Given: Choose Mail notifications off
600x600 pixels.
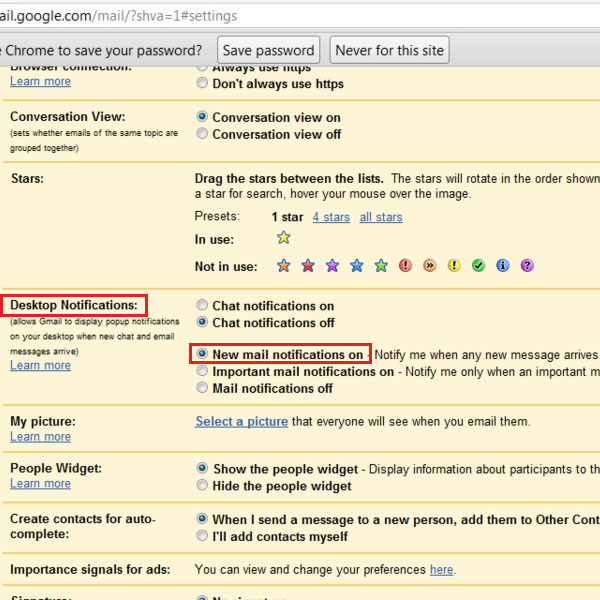Looking at the screenshot, I should point(202,388).
